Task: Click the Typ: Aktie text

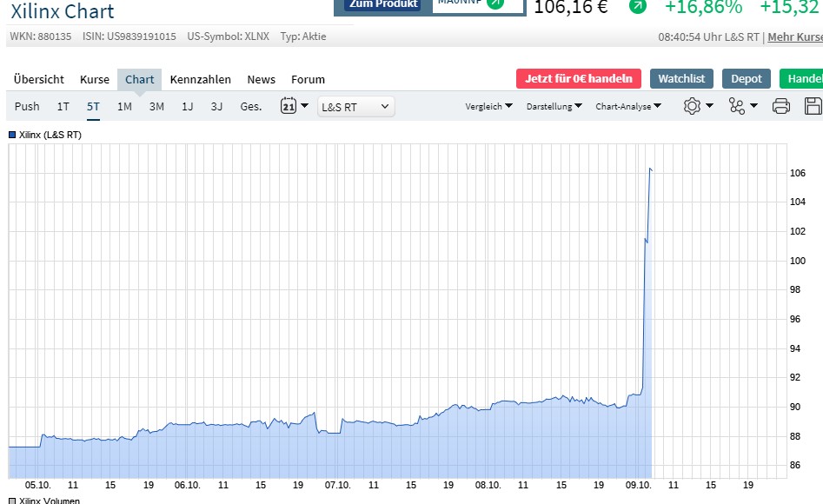Action: (302, 36)
